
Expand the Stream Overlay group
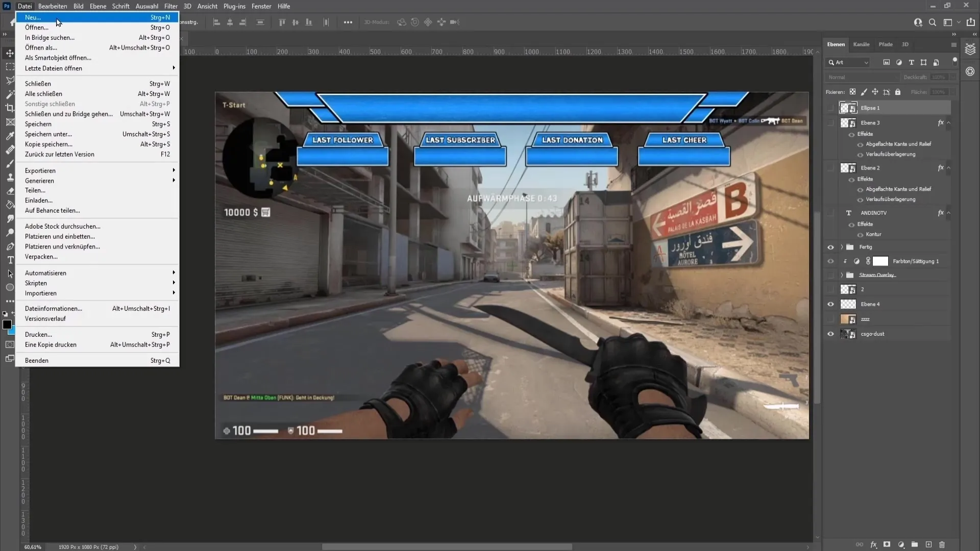pyautogui.click(x=842, y=275)
